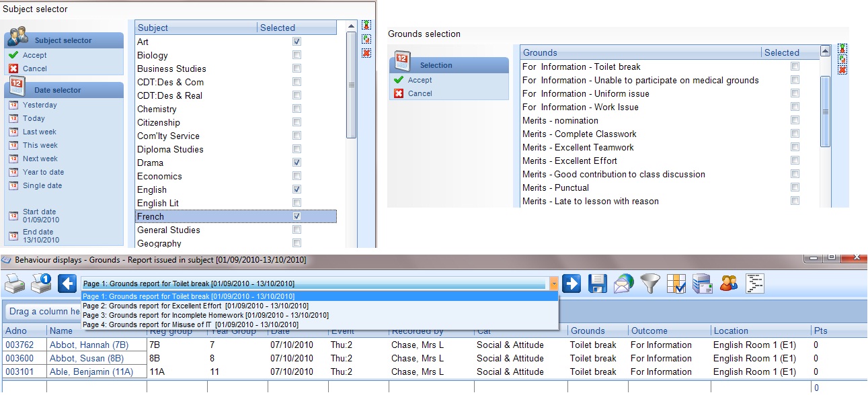Tick the Merits - Excellent Effort checkbox
The image size is (868, 395).
tap(795, 161)
